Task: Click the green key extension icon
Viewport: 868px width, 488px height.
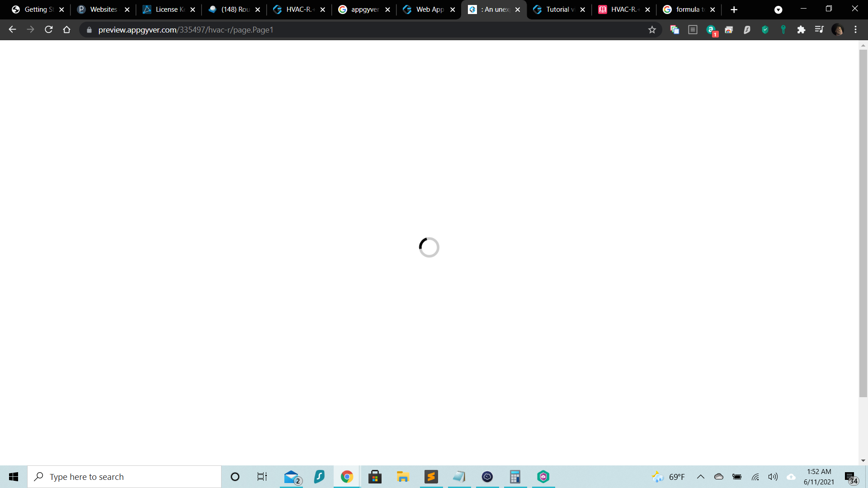Action: pyautogui.click(x=783, y=30)
